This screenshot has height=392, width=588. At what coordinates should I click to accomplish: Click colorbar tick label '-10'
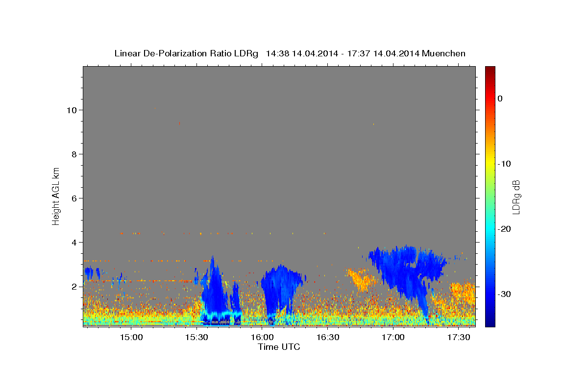(505, 164)
